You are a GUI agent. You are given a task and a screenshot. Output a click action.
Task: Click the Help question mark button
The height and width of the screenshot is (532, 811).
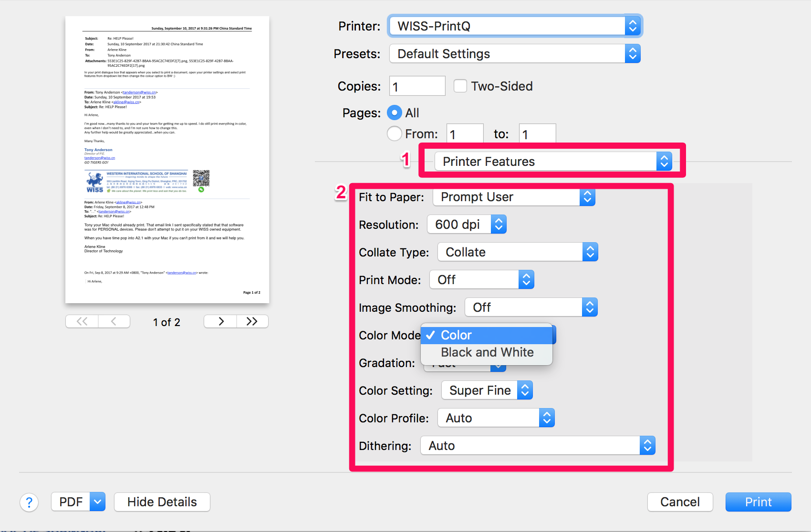(x=29, y=502)
